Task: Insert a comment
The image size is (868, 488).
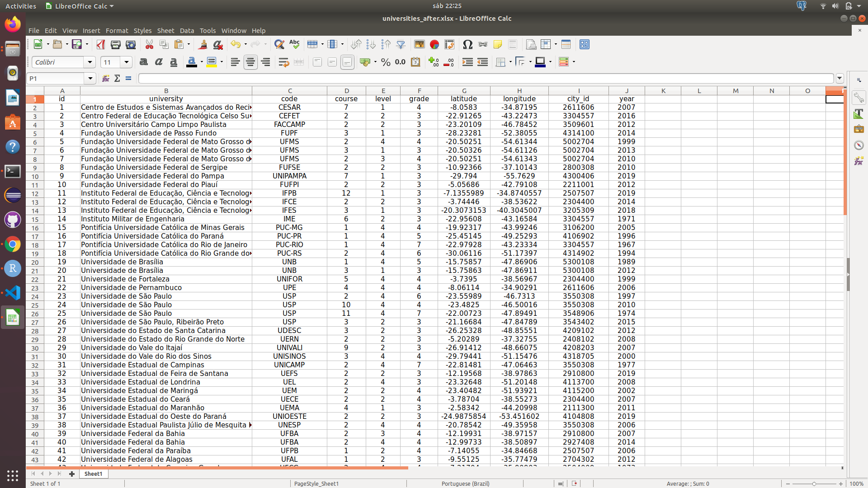Action: click(x=497, y=44)
